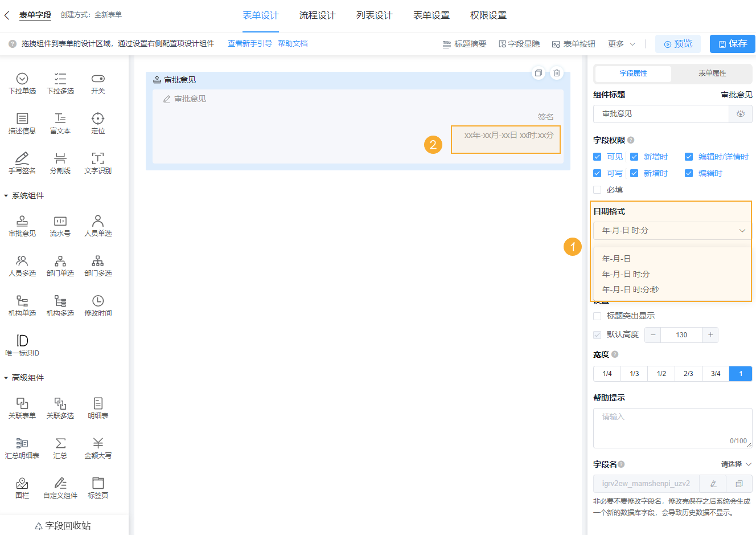This screenshot has height=535, width=756.
Task: Uncheck the 可见 visibility permission
Action: [x=597, y=156]
